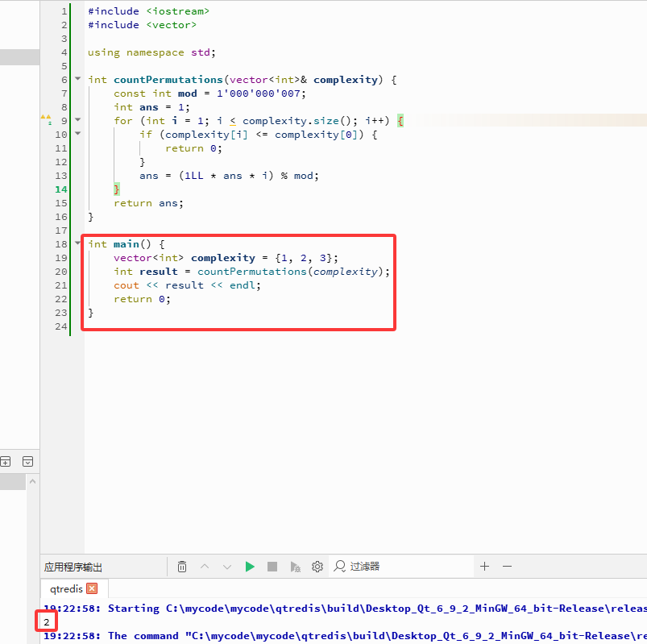Collapse the if block fold arrow at line 10
This screenshot has width=647, height=644.
pos(77,133)
